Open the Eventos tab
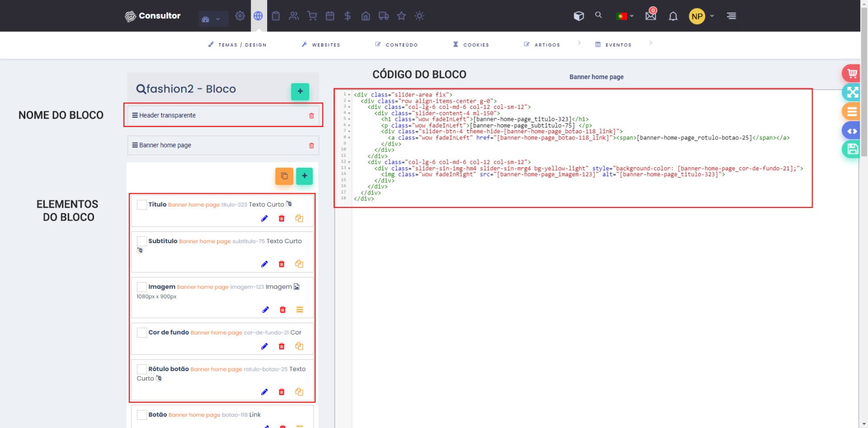The width and height of the screenshot is (868, 428). (x=613, y=45)
